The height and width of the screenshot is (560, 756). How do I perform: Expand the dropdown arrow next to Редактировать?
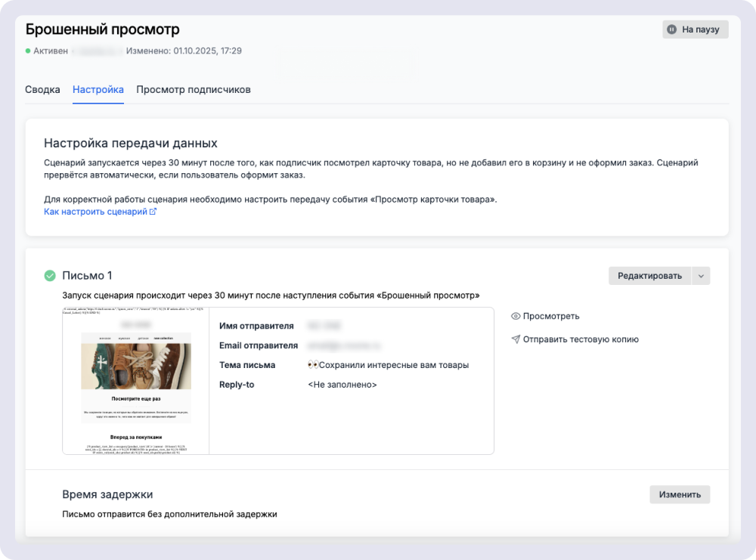702,275
